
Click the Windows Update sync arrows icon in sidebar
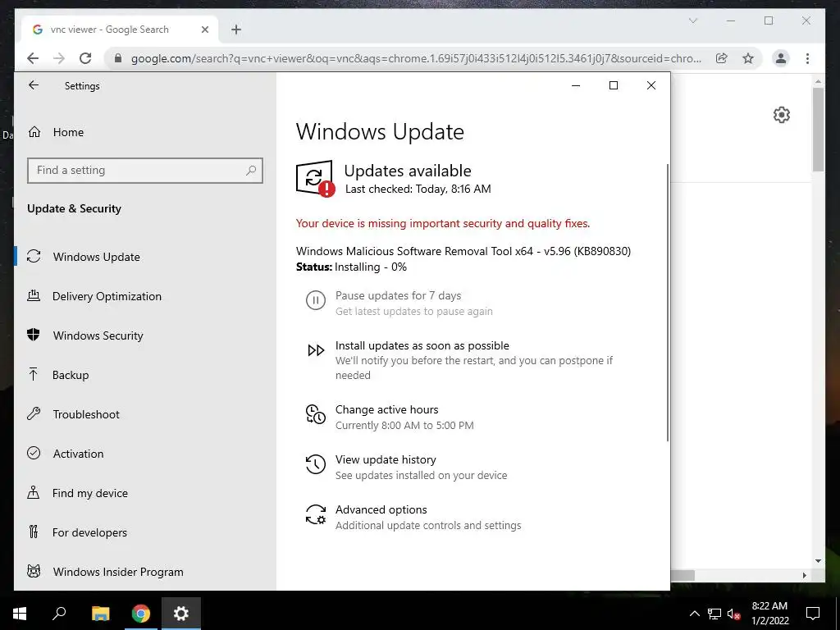(34, 256)
